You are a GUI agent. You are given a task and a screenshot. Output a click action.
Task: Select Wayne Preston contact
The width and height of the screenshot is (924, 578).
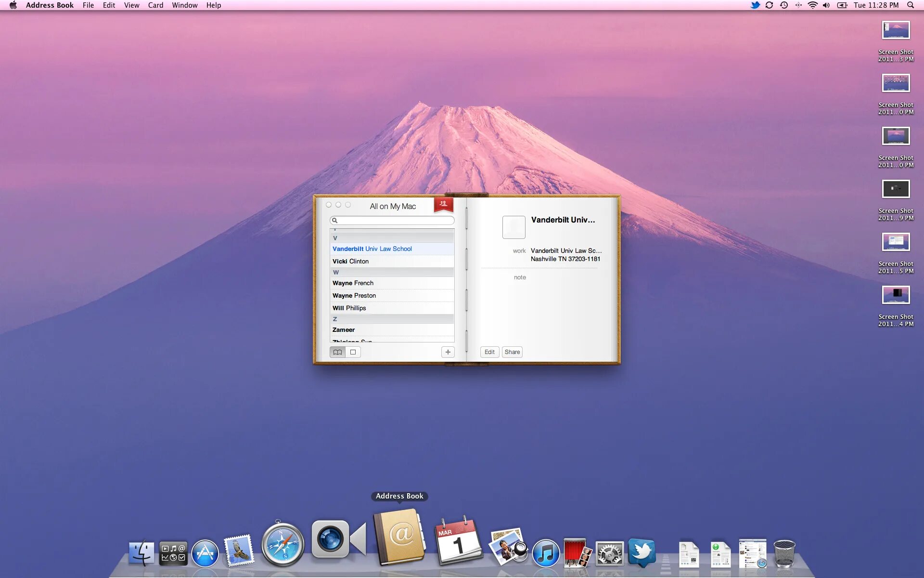[354, 296]
